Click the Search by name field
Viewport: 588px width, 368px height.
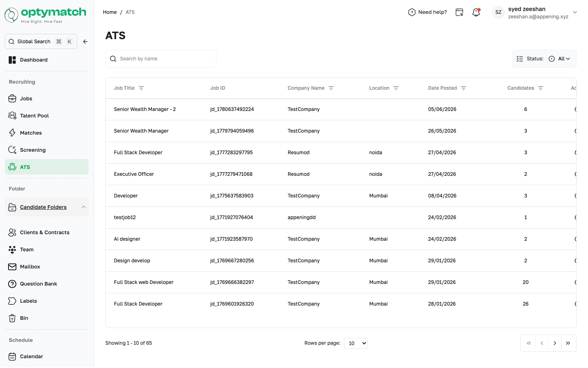pyautogui.click(x=161, y=59)
